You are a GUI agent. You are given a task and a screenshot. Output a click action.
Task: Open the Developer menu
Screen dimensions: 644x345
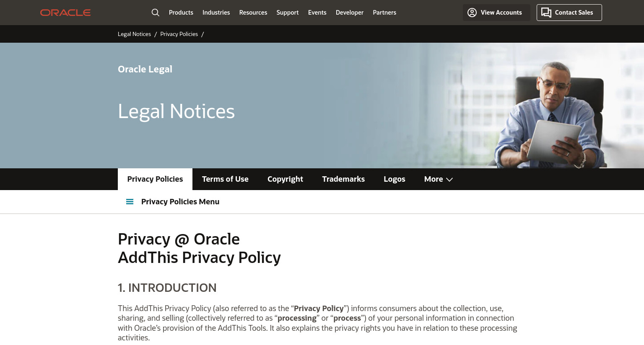coord(350,13)
